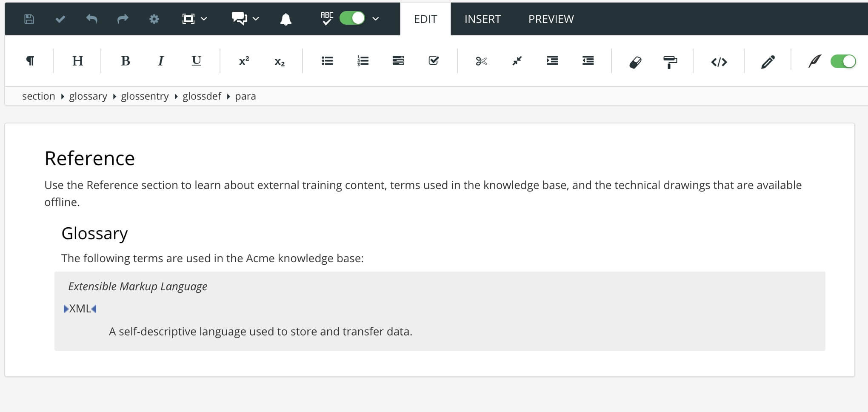Redo the last change
Image resolution: width=868 pixels, height=412 pixels.
coord(123,19)
